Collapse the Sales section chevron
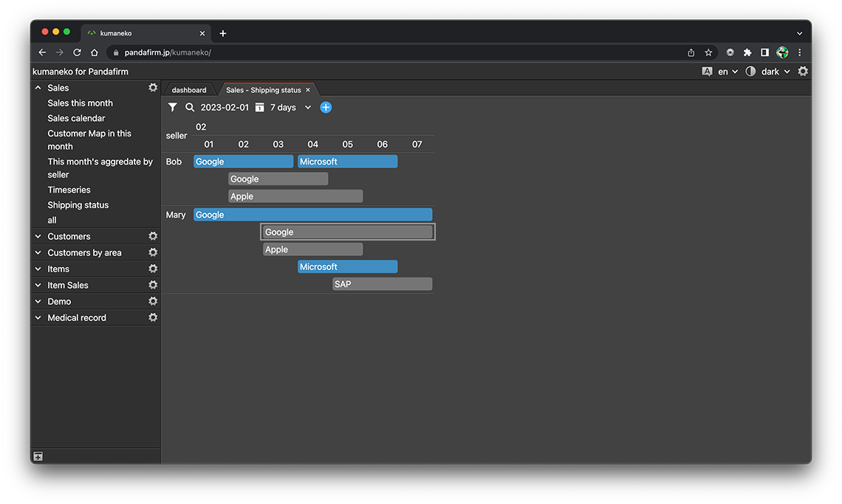The width and height of the screenshot is (842, 504). (38, 88)
